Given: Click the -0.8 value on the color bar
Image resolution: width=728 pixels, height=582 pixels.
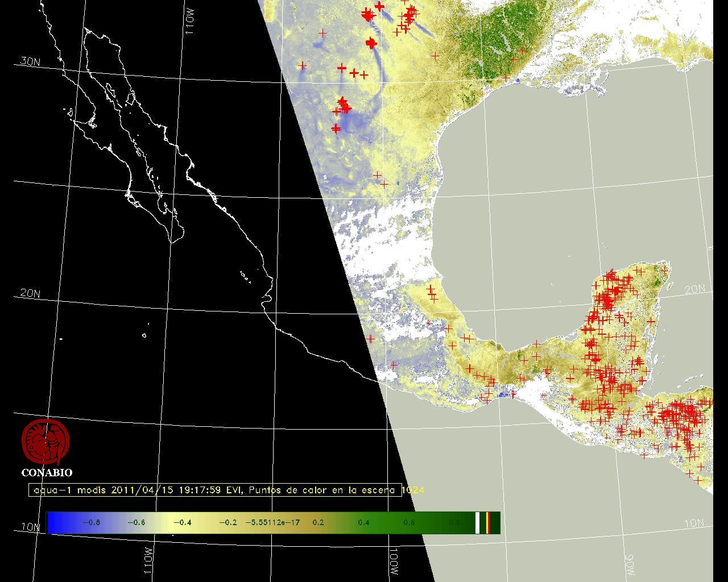Looking at the screenshot, I should [91, 522].
